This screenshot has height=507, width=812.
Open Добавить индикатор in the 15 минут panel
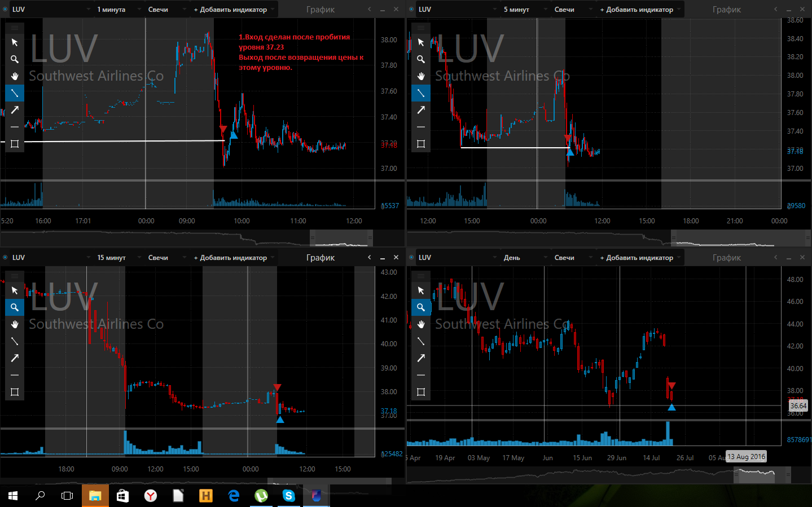[234, 258]
